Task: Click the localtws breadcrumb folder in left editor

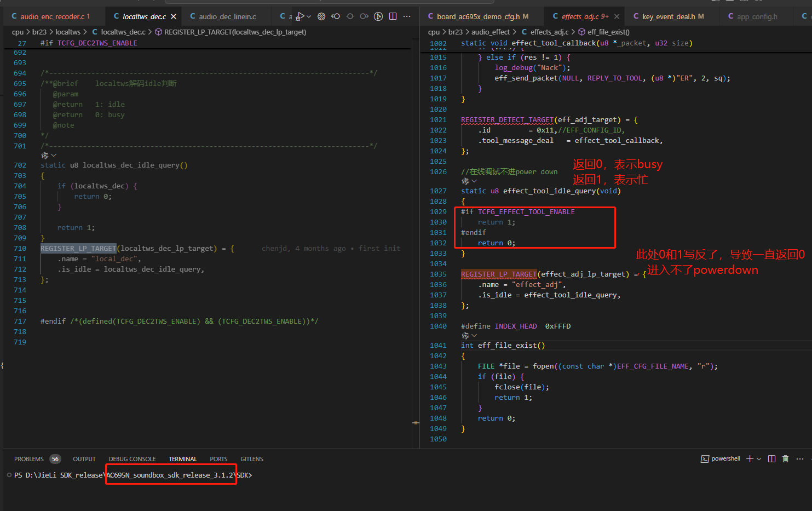Action: (x=68, y=32)
